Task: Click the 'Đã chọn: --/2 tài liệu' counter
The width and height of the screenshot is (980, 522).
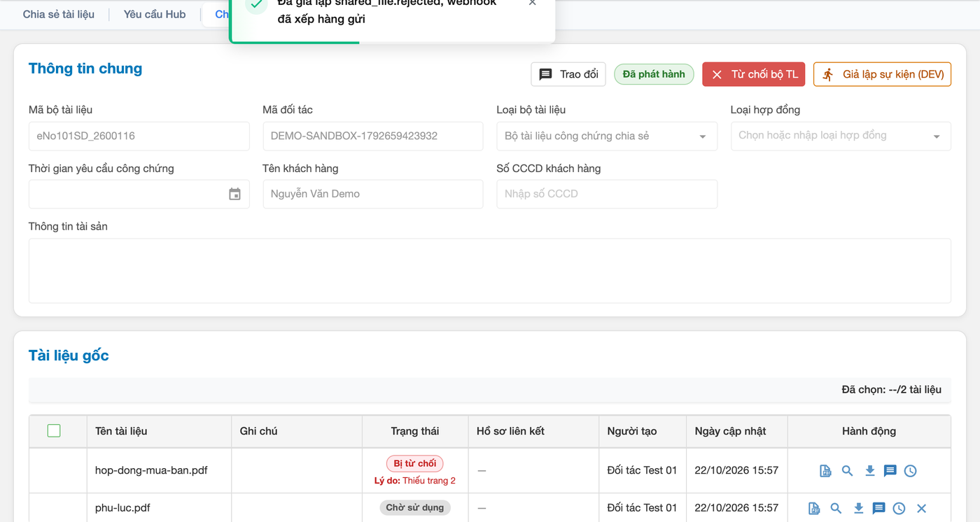Action: pos(891,390)
